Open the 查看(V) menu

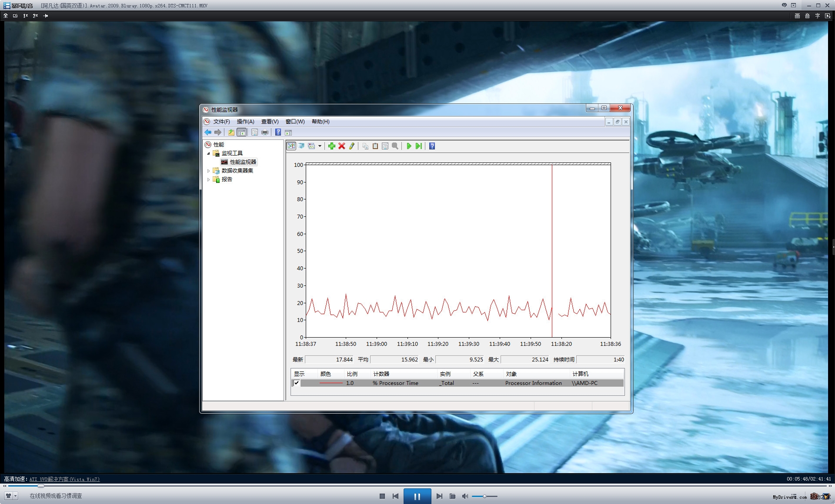(270, 122)
